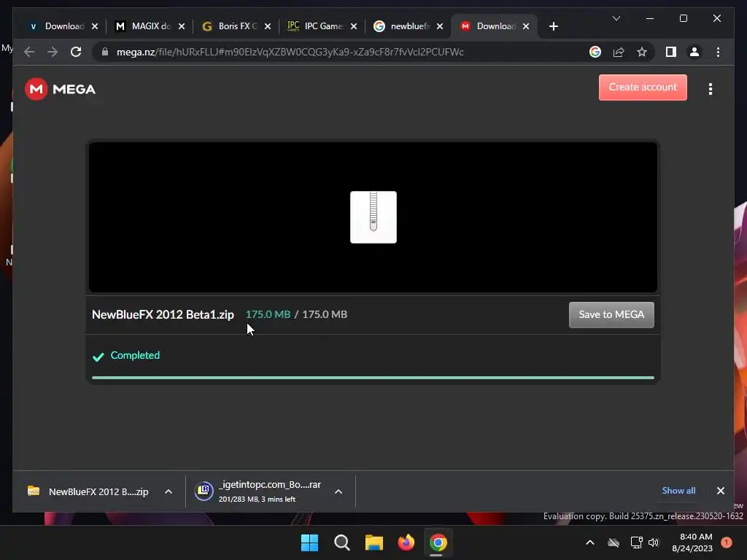747x560 pixels.
Task: Open Firefox from taskbar
Action: pyautogui.click(x=406, y=542)
